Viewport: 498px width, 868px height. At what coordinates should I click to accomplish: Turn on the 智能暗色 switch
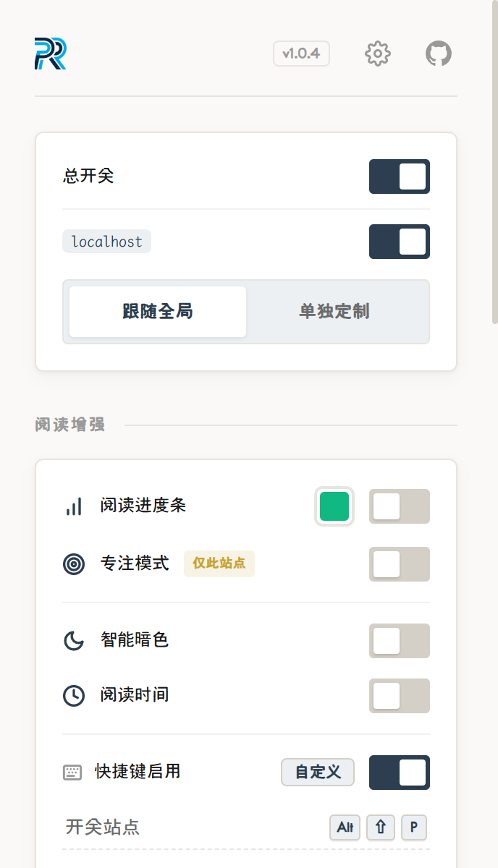click(x=400, y=641)
